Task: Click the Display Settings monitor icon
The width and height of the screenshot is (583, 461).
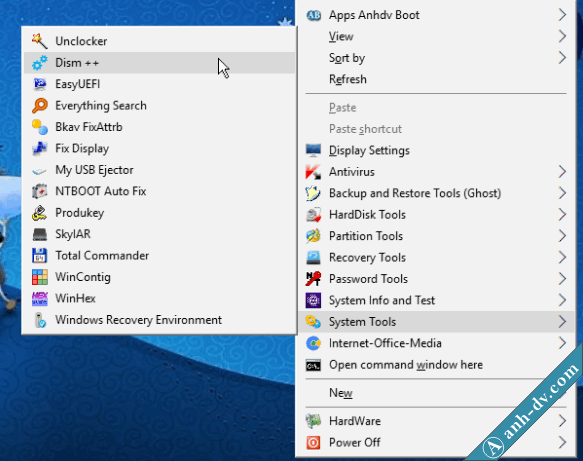Action: tap(313, 150)
